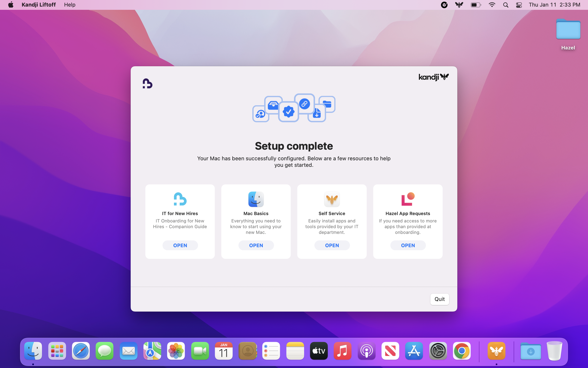The width and height of the screenshot is (588, 368).
Task: Click the setup complete illustration graphic
Action: pyautogui.click(x=294, y=108)
